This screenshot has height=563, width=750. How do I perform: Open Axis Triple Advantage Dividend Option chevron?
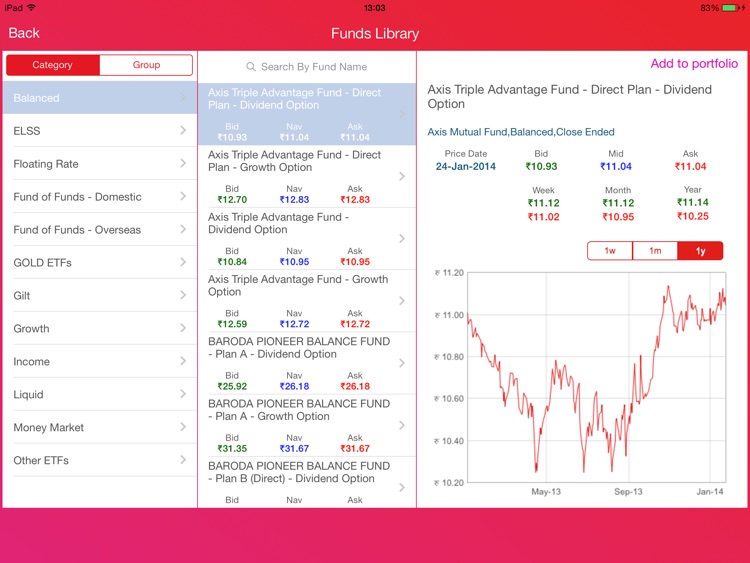(x=402, y=238)
